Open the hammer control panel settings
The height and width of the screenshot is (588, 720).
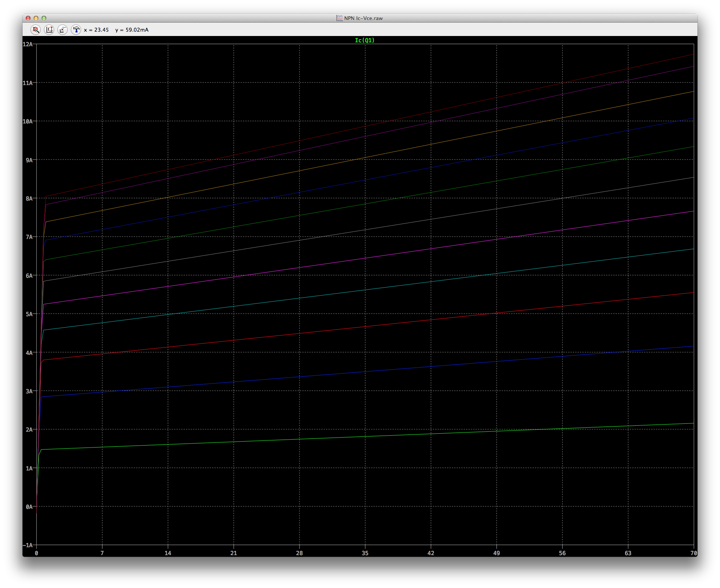point(76,30)
